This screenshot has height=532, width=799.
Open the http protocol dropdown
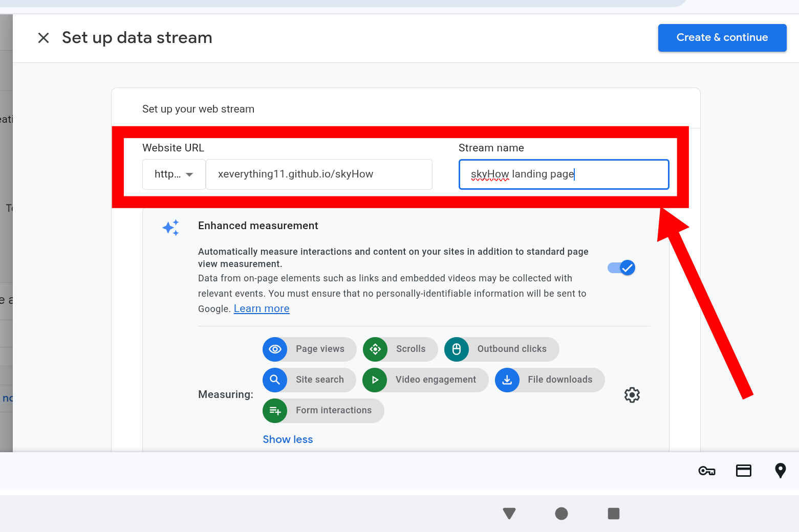coord(174,174)
